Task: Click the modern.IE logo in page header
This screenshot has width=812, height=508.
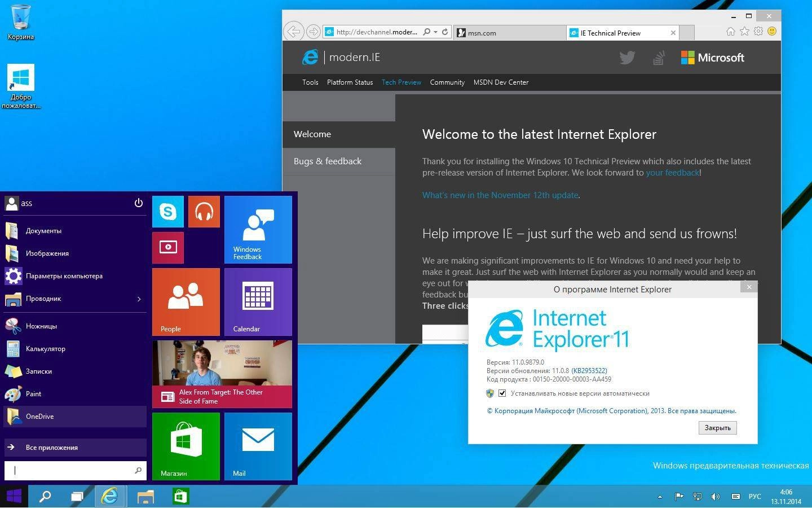Action: point(341,57)
